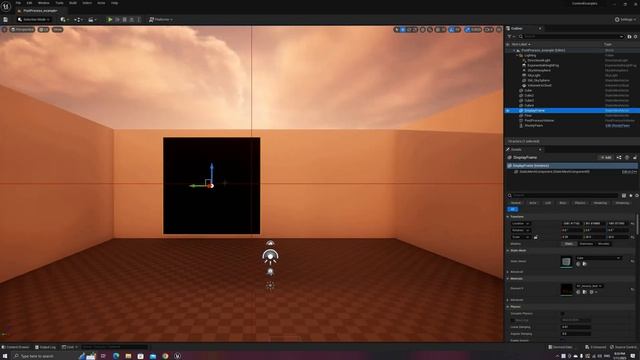640x360 pixels.
Task: Select the viewport Select objects tool
Action: click(397, 30)
